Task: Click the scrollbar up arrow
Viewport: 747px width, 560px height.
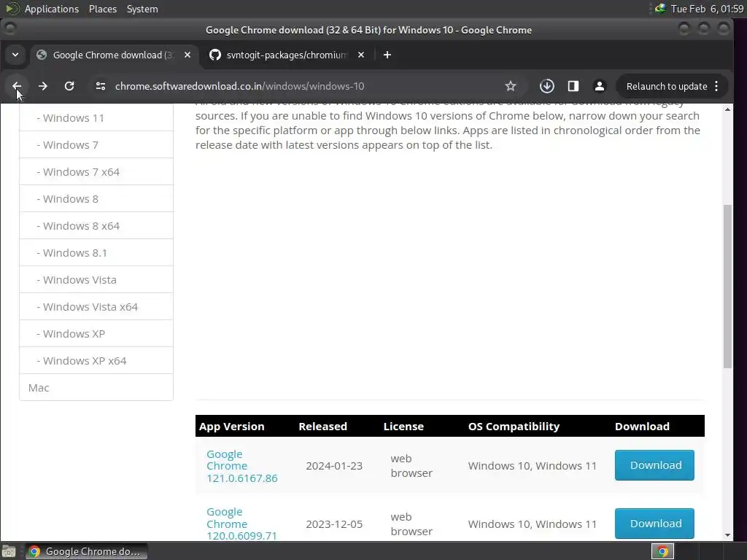Action: (x=727, y=109)
